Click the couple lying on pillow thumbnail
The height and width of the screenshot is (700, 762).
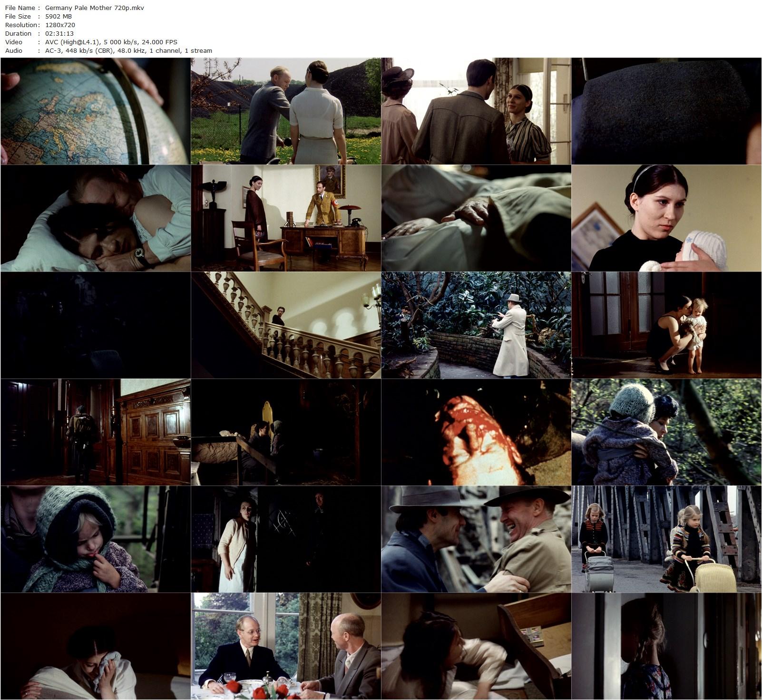click(x=95, y=218)
